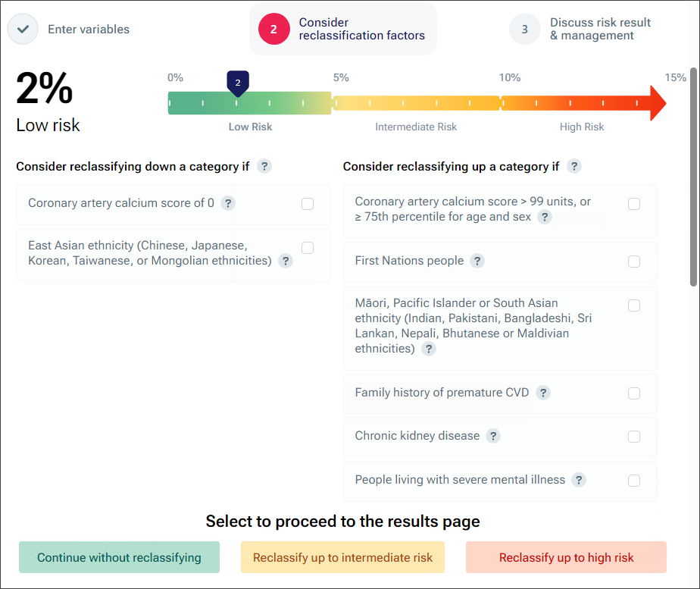Viewport: 700px width, 589px height.
Task: Open step 3 Discuss risk result & management
Action: pos(580,30)
